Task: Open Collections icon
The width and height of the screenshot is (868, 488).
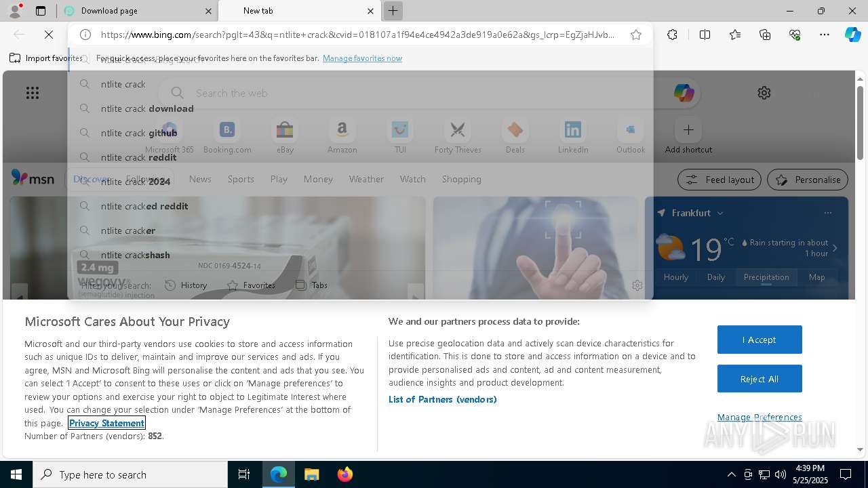Action: (x=765, y=35)
